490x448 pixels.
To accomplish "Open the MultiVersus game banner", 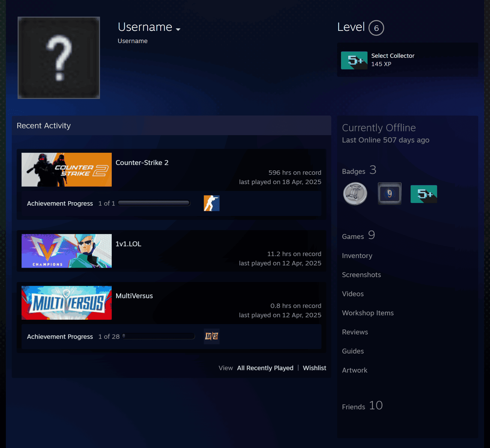I will pos(67,303).
